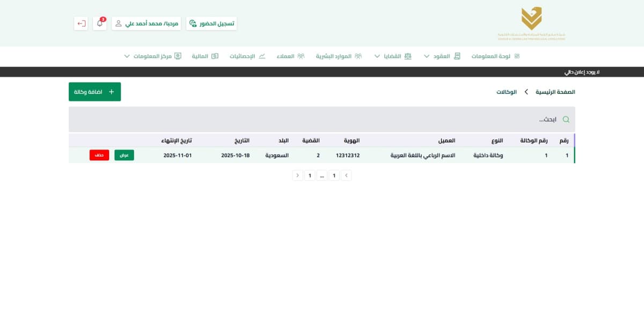Click the company logo

[x=531, y=23]
